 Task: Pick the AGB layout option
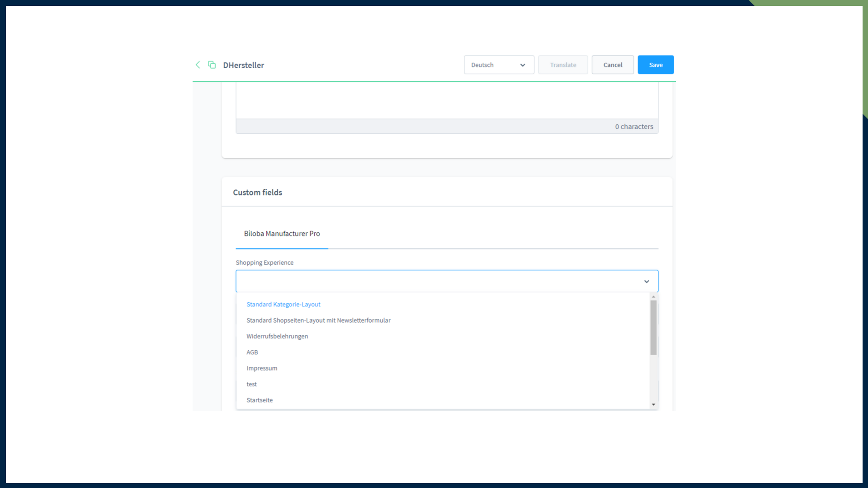[x=252, y=352]
